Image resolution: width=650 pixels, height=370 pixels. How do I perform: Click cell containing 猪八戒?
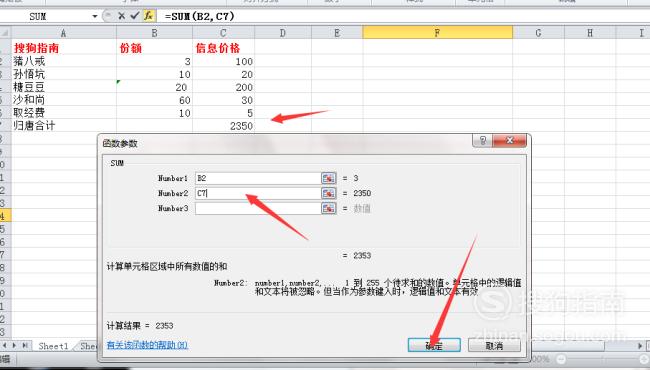(x=63, y=61)
